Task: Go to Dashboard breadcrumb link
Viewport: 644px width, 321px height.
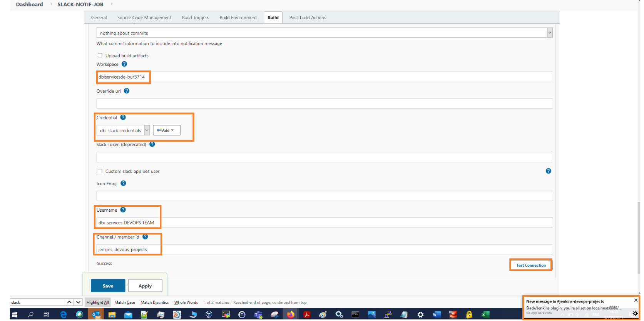Action: coord(29,4)
